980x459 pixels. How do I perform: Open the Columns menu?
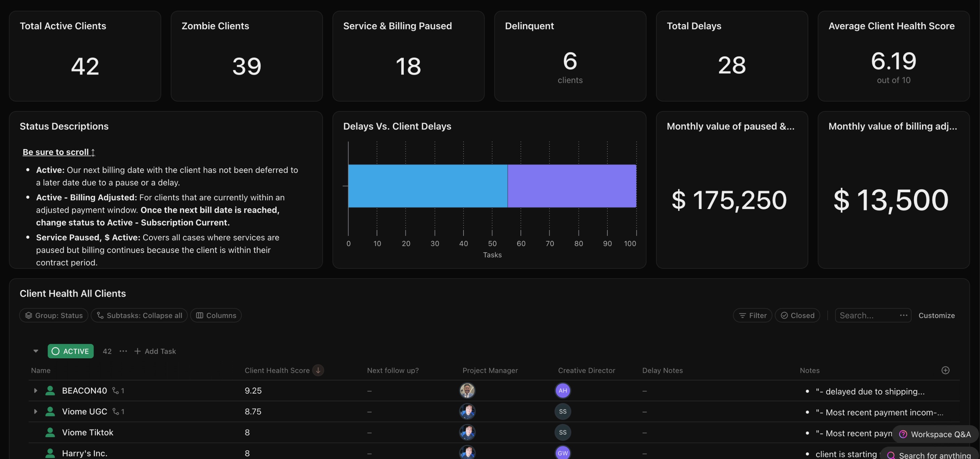pyautogui.click(x=216, y=315)
